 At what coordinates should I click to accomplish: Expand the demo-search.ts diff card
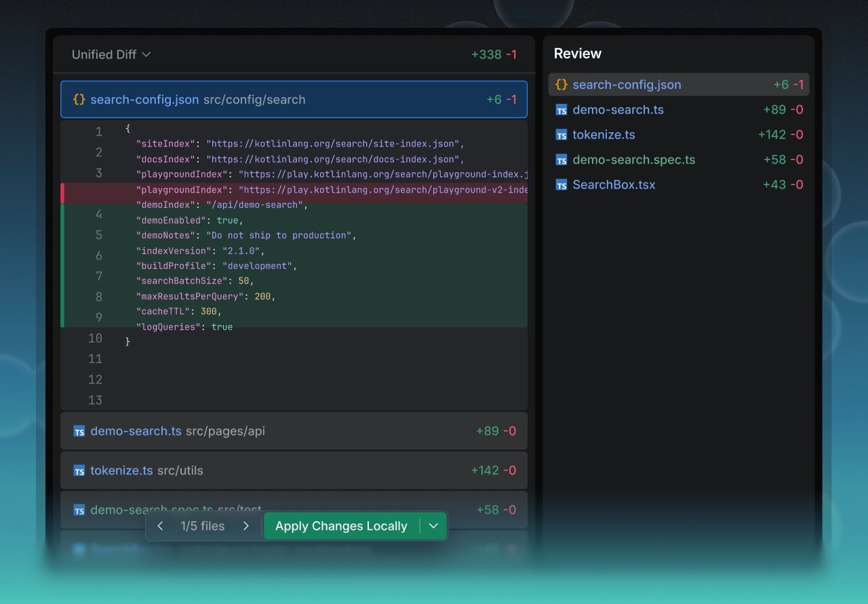click(294, 430)
